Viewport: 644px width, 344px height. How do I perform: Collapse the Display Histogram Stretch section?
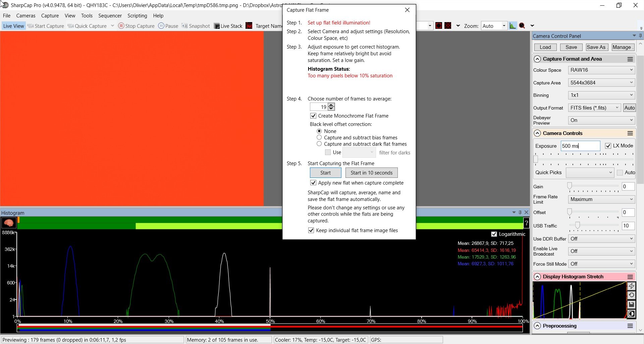click(537, 277)
